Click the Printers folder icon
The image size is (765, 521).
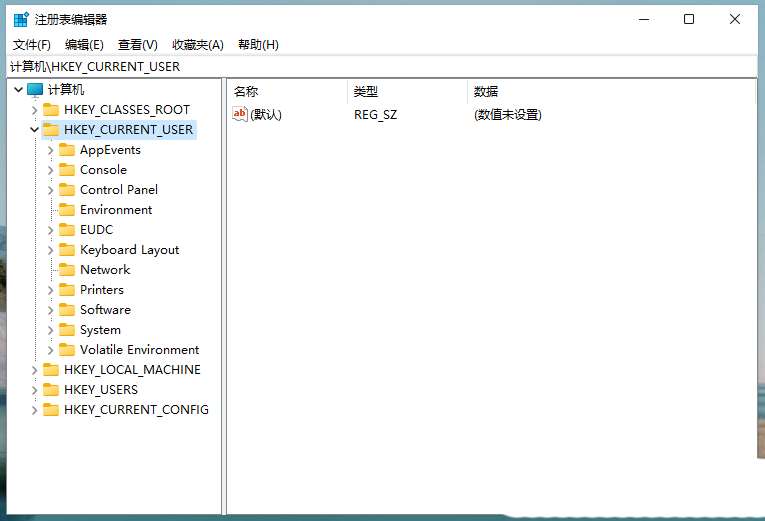tap(67, 290)
